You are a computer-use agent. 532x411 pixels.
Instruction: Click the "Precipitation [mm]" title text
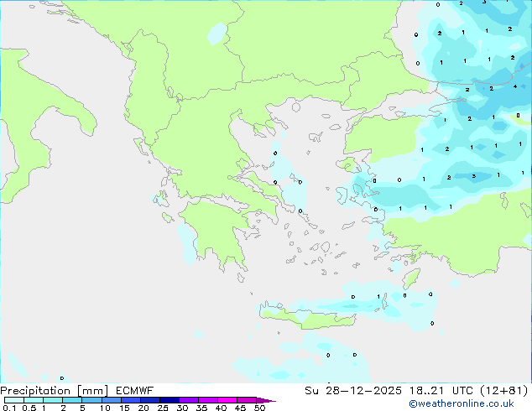tap(54, 391)
